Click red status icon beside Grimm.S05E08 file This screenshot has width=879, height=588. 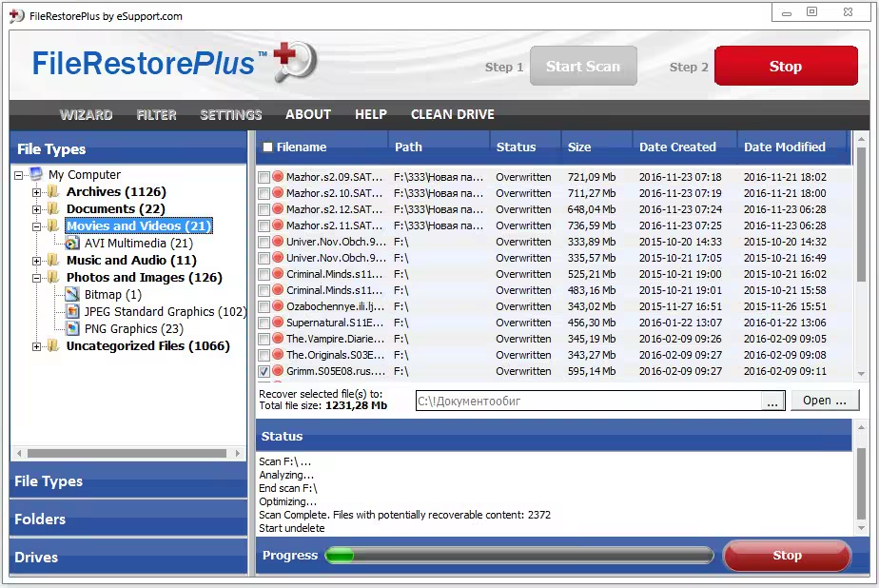click(278, 371)
